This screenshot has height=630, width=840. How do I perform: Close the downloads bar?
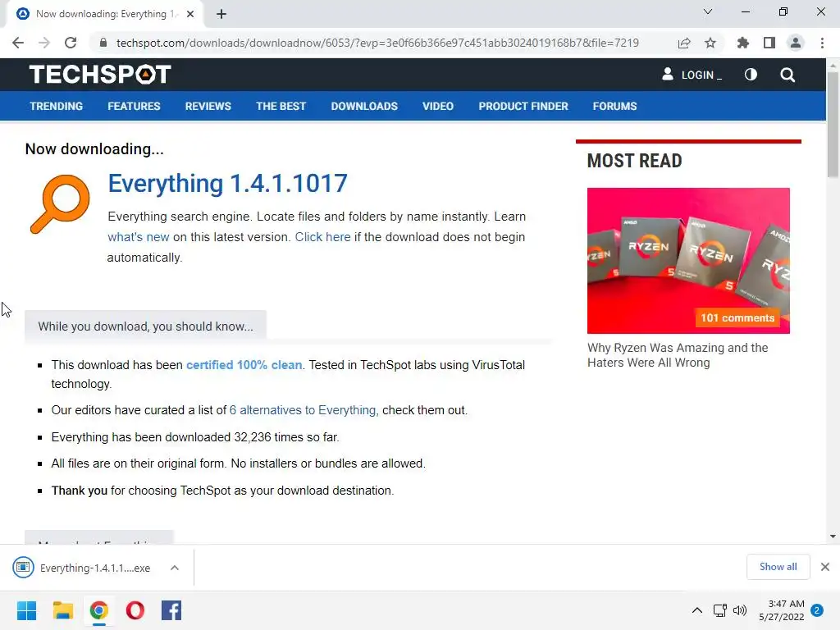click(x=825, y=567)
